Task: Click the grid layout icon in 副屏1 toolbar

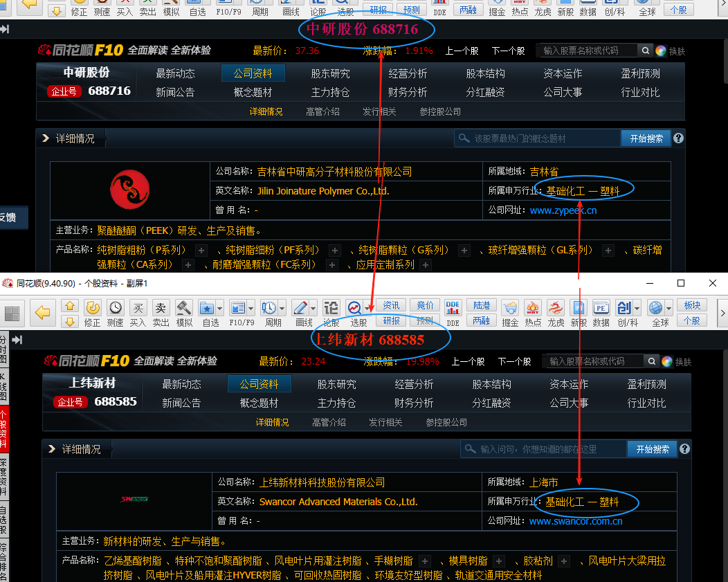Action: point(12,313)
